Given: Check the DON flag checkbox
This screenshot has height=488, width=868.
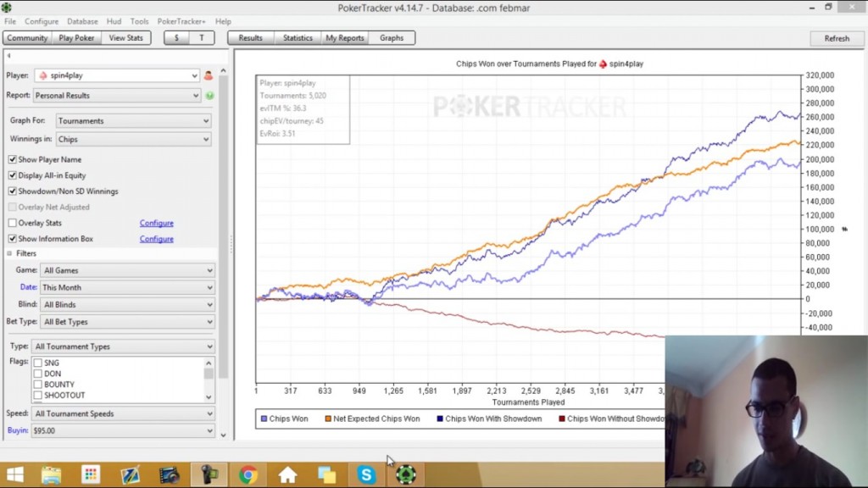Looking at the screenshot, I should [37, 374].
